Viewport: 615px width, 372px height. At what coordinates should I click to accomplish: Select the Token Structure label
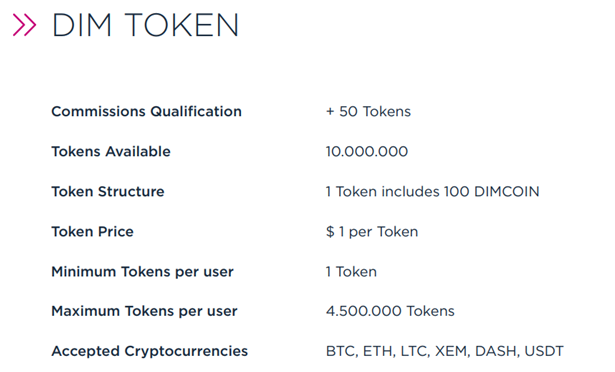pyautogui.click(x=108, y=191)
